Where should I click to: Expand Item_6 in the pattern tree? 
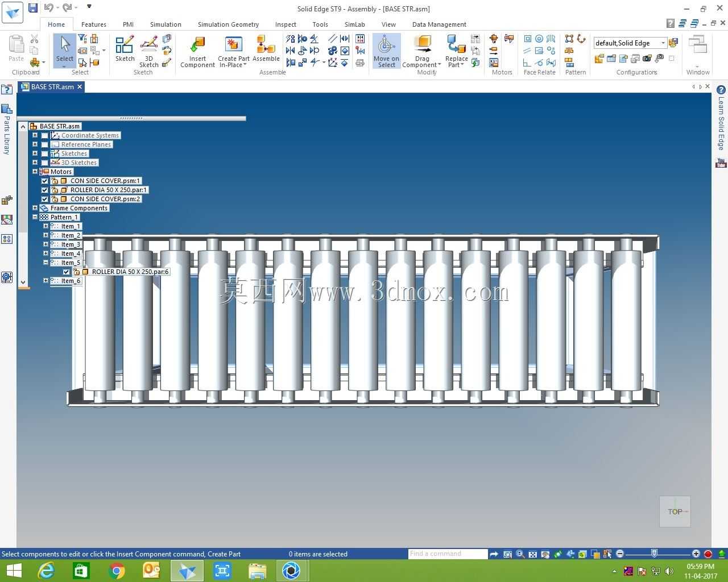click(45, 281)
